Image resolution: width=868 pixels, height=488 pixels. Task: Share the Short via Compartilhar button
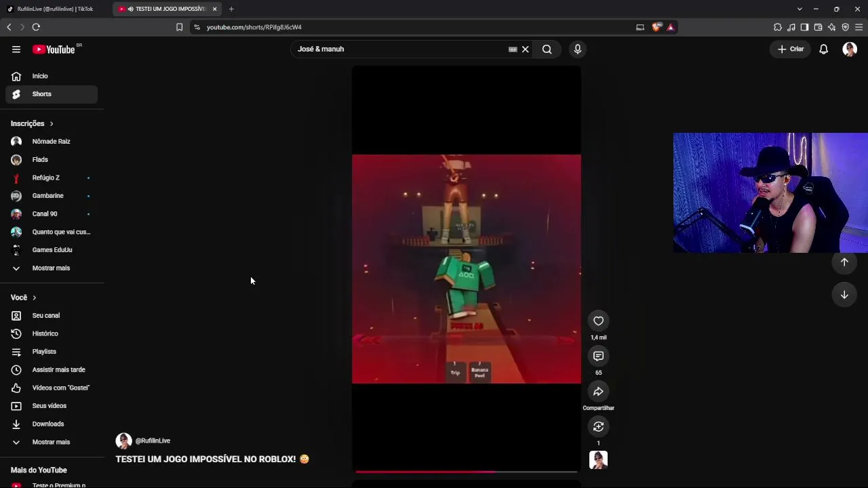598,392
